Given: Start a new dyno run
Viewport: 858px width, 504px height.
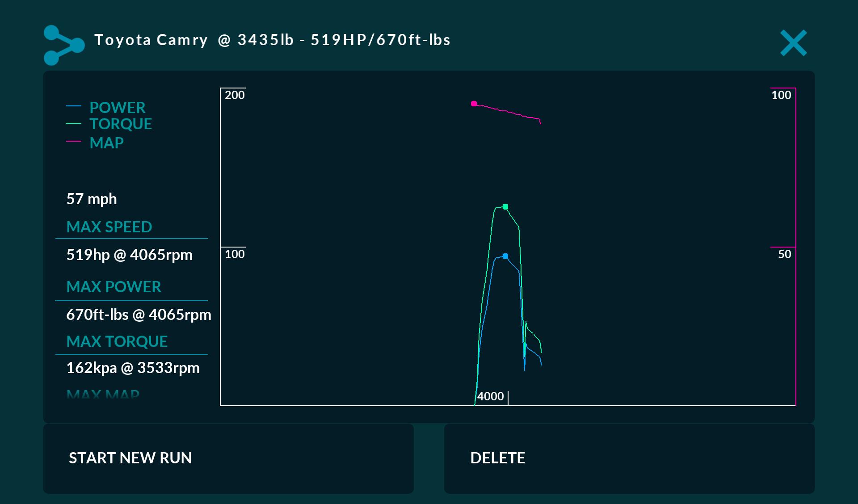Looking at the screenshot, I should coord(228,458).
